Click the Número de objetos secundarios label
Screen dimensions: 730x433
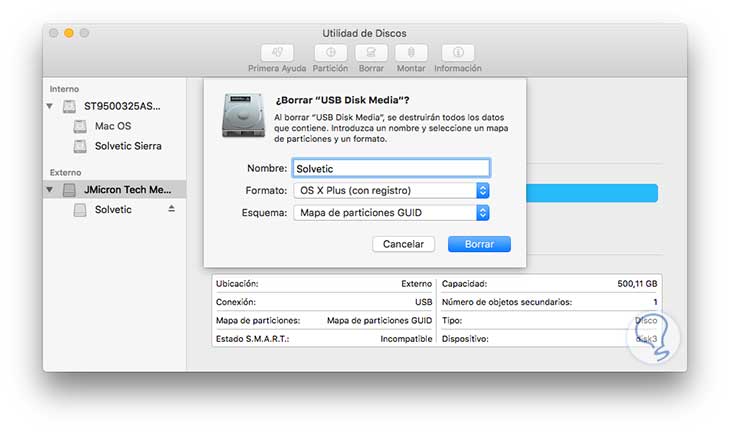[x=507, y=302]
